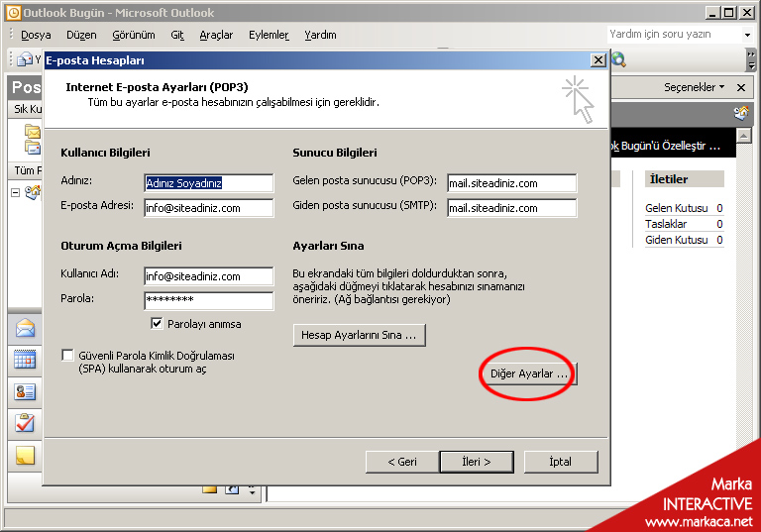761x532 pixels.
Task: Open Calendar view in navigation pane
Action: pos(25,361)
